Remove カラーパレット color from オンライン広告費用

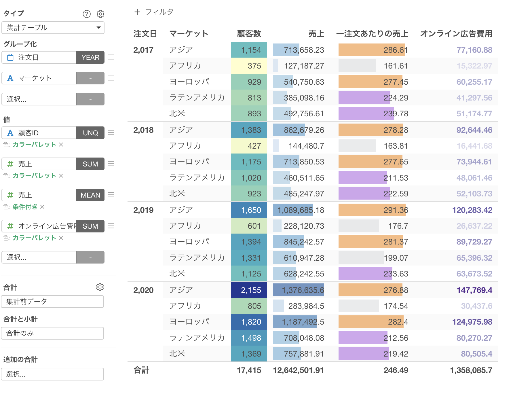(x=61, y=238)
